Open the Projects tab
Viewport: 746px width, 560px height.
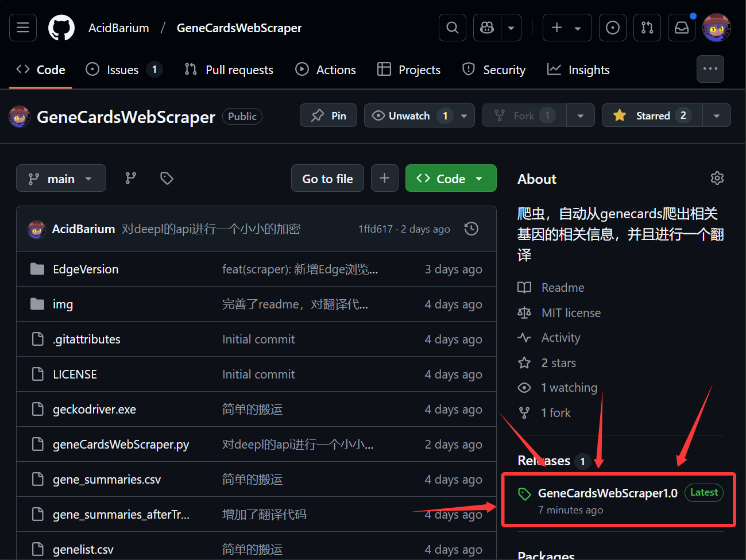409,69
